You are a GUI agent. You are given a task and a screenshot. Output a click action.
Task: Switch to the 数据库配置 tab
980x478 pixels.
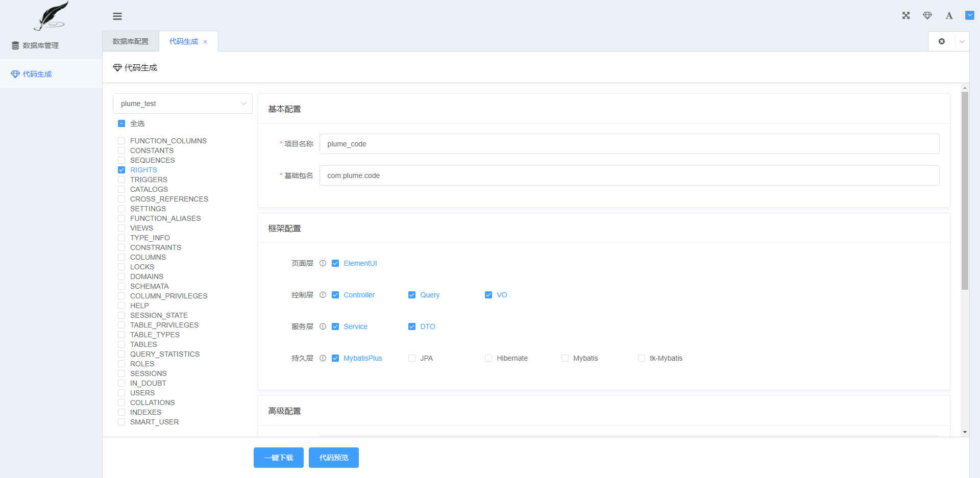pyautogui.click(x=131, y=41)
